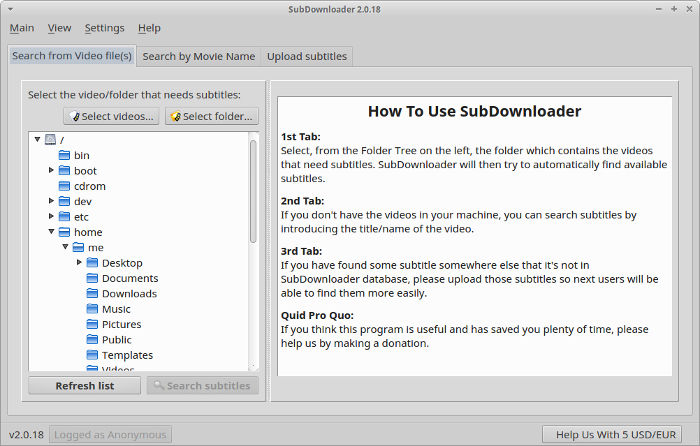Collapse the me folder arrow

(x=65, y=247)
